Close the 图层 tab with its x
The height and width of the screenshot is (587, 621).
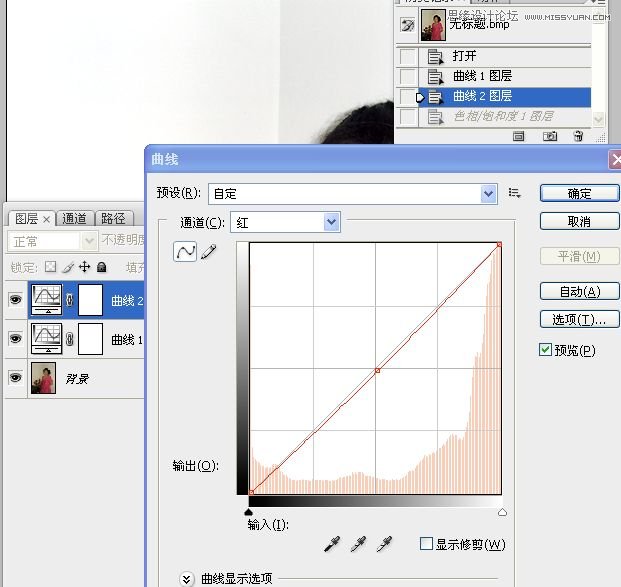pyautogui.click(x=46, y=219)
